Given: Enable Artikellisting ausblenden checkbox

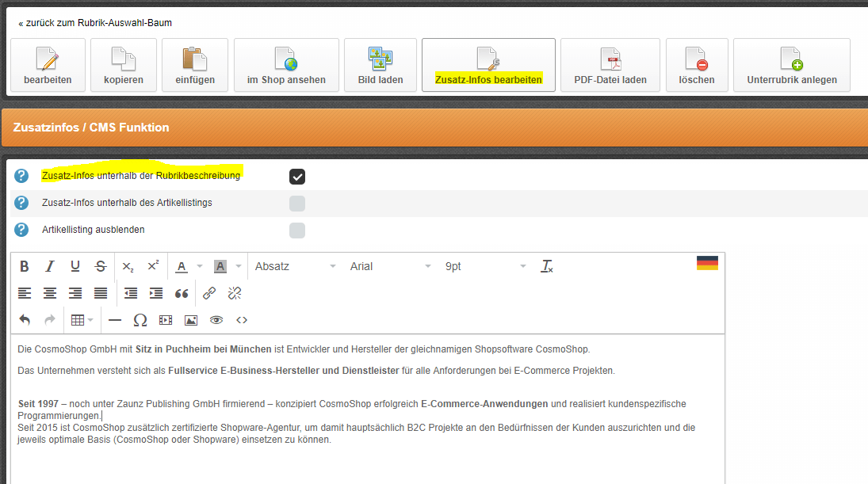Looking at the screenshot, I should [297, 230].
